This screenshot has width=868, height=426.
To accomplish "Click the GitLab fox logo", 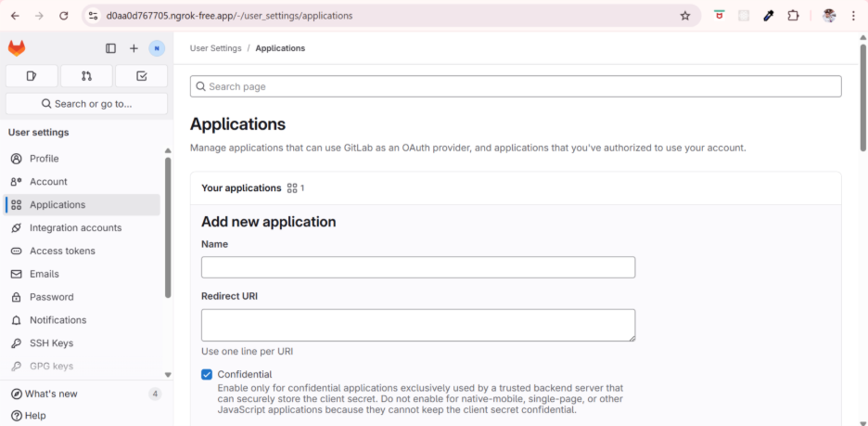I will pos(17,48).
